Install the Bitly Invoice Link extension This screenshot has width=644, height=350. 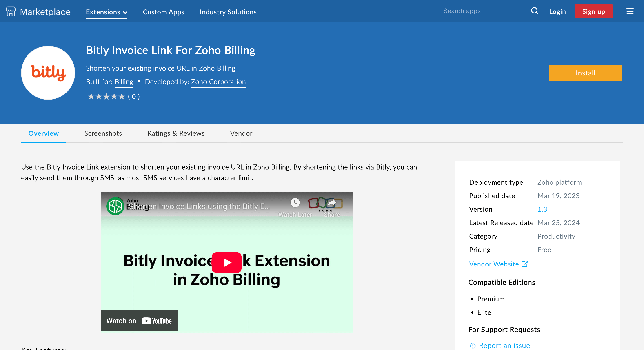click(x=586, y=73)
